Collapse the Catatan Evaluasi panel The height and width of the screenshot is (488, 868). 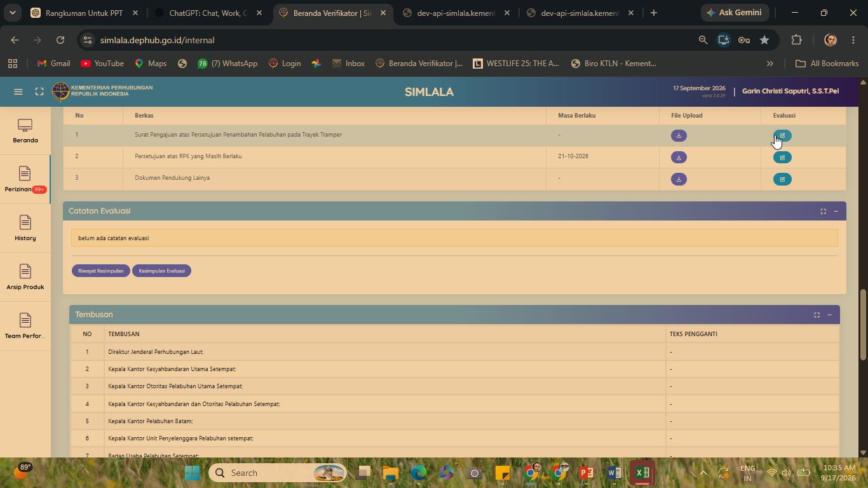[x=836, y=211]
